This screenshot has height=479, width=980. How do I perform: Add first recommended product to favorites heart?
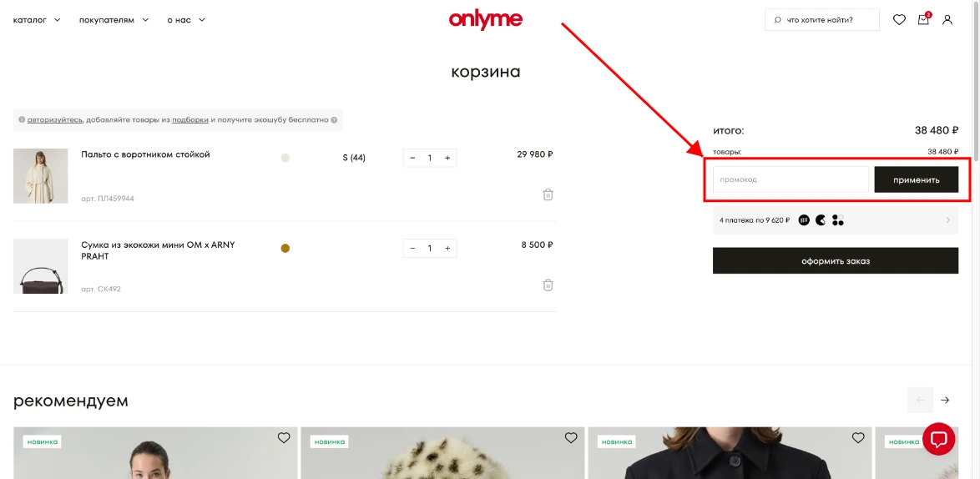pos(284,438)
